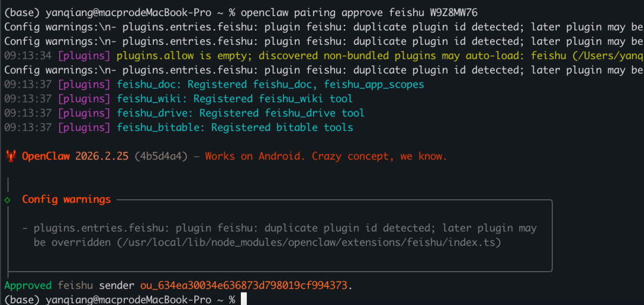Image resolution: width=644 pixels, height=305 pixels.
Task: Click the green word Approved
Action: (28, 285)
